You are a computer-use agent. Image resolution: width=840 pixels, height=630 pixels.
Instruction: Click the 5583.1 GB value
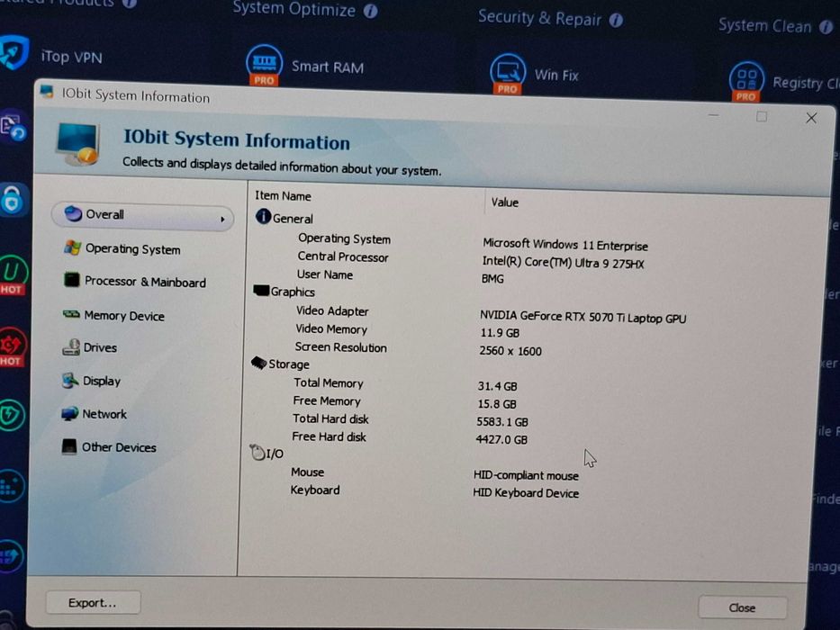(x=502, y=422)
